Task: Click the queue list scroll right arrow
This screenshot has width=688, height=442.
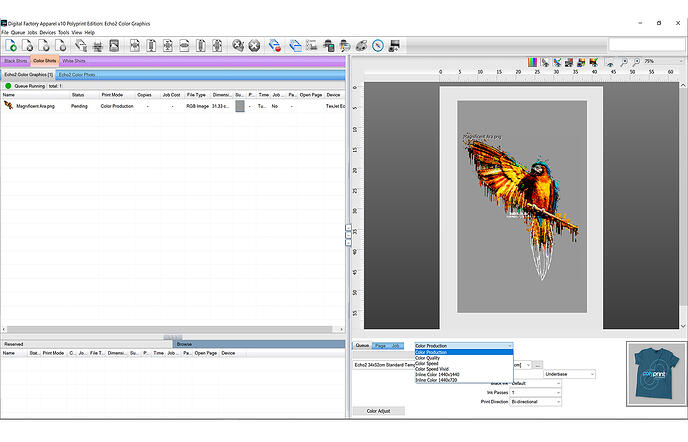Action: [x=341, y=329]
